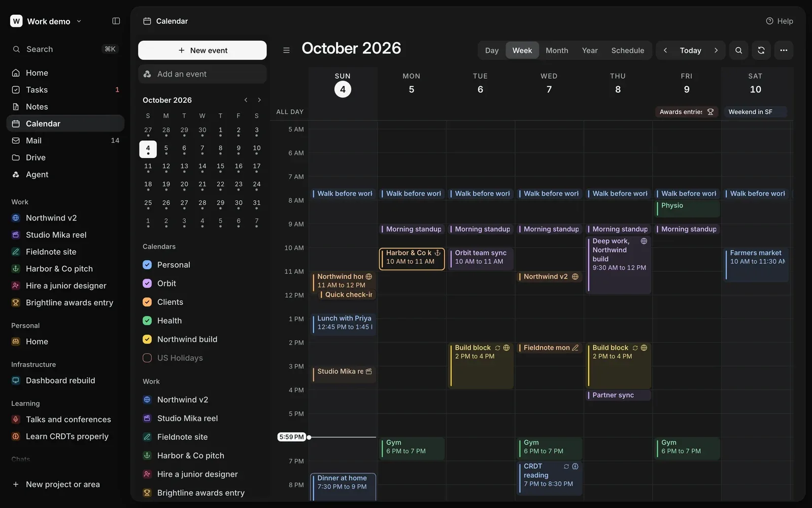The image size is (812, 508).
Task: Click the New event button
Action: click(202, 50)
